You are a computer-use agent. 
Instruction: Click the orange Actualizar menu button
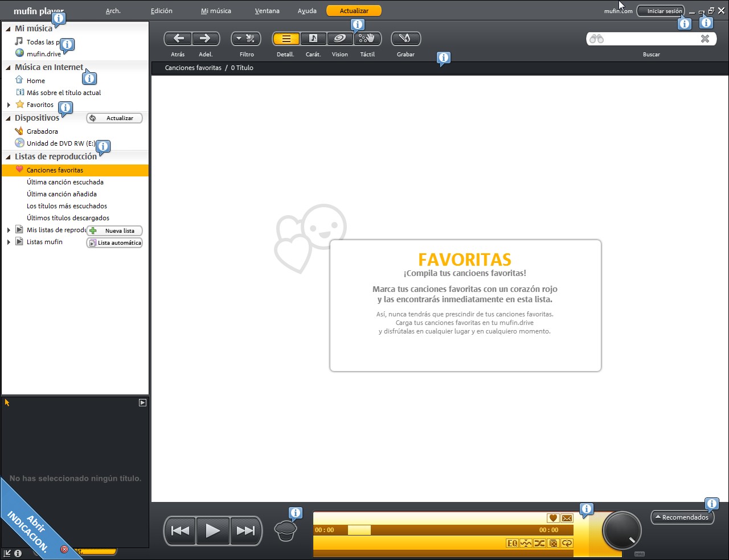pyautogui.click(x=354, y=11)
